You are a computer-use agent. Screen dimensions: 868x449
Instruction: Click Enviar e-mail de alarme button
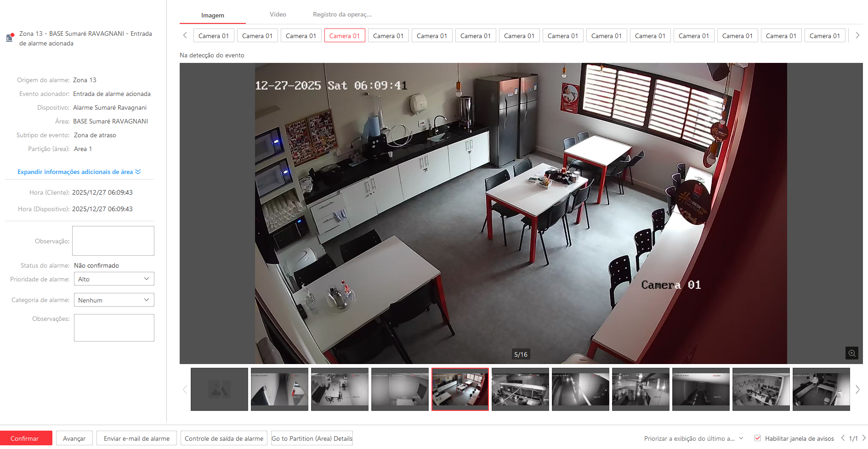(x=136, y=438)
